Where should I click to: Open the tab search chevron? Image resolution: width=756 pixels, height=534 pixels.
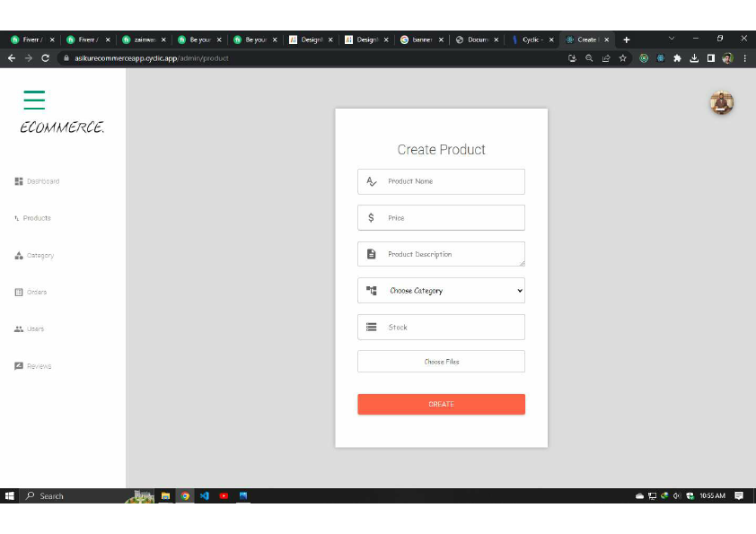(x=671, y=39)
